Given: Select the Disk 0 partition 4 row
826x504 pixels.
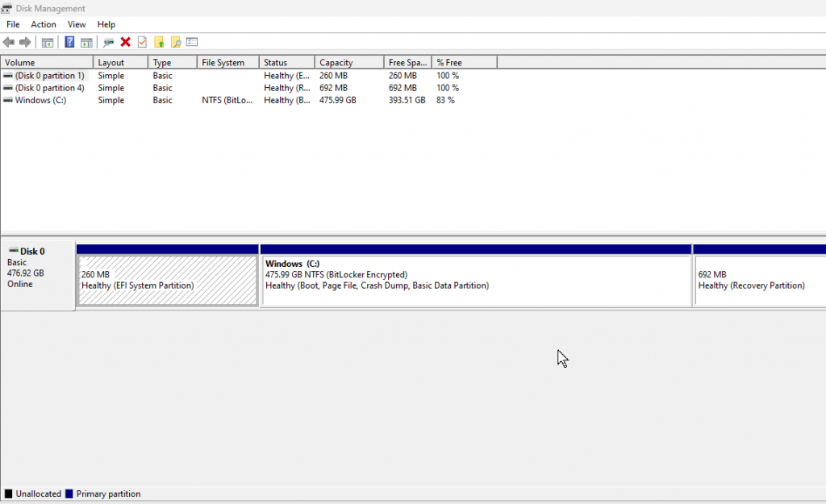Looking at the screenshot, I should (49, 88).
